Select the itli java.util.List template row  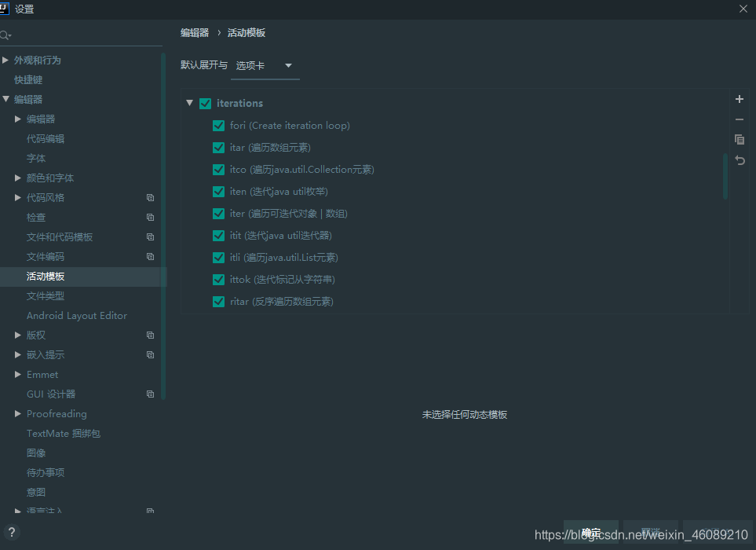coord(284,258)
